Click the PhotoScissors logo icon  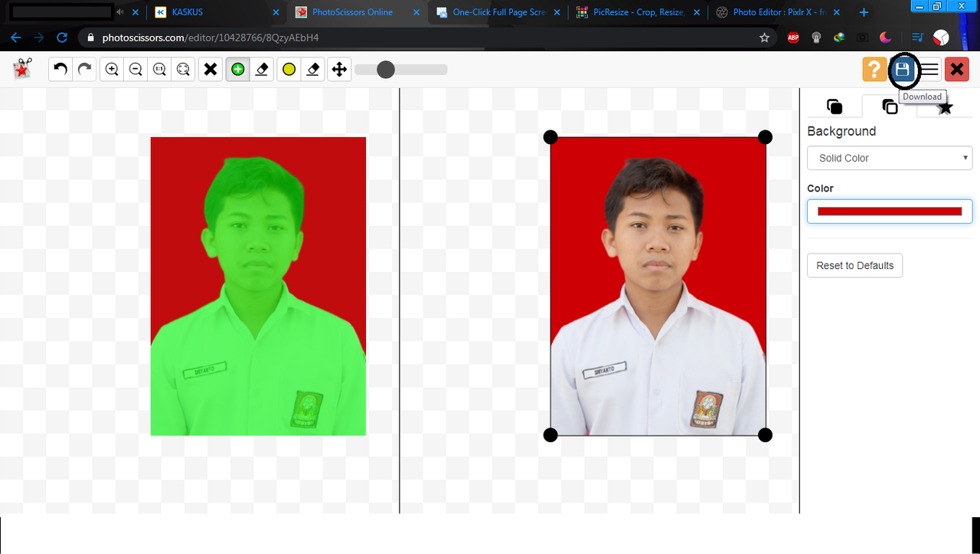point(22,69)
